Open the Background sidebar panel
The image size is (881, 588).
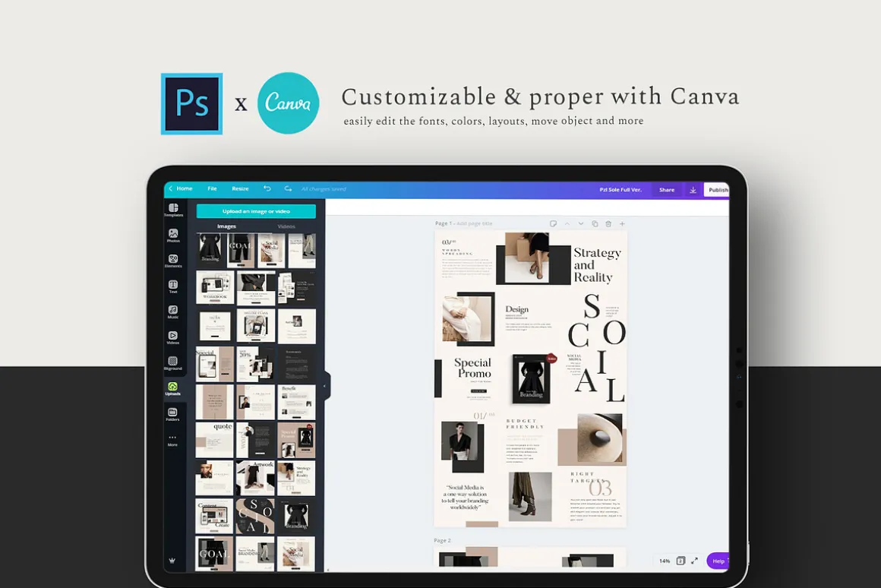(x=173, y=363)
